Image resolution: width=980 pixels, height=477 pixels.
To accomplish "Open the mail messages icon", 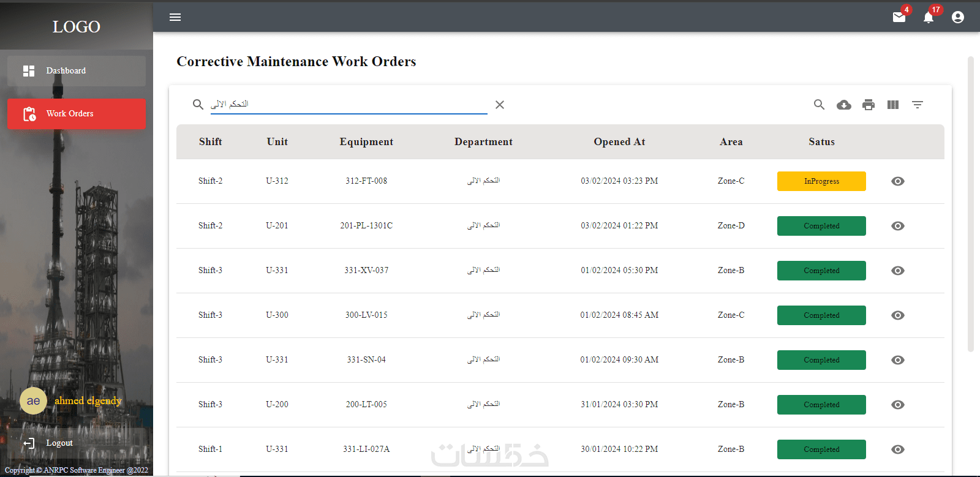I will tap(899, 17).
